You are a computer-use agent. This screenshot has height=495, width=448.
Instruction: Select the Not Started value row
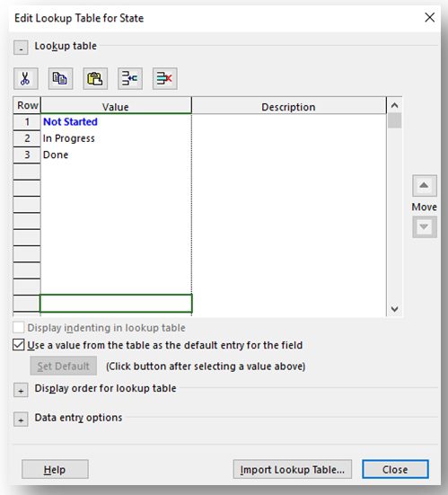point(116,122)
